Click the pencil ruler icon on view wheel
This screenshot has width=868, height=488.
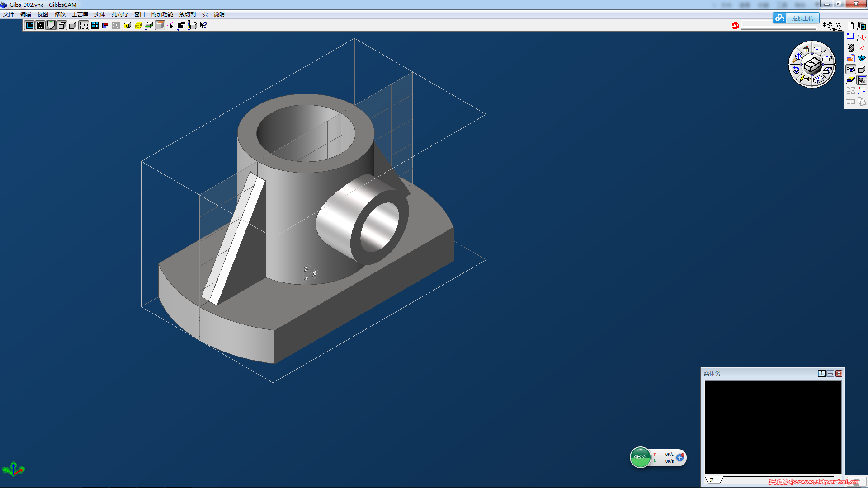tap(805, 79)
